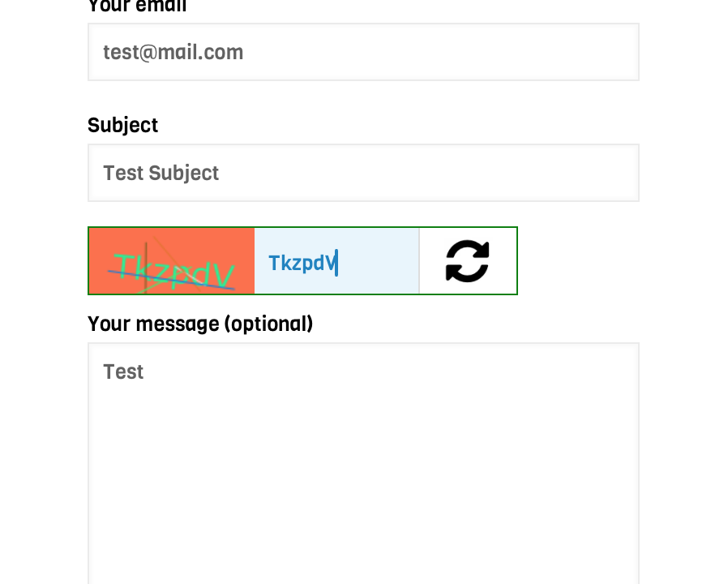The height and width of the screenshot is (584, 728).
Task: Focus the captcha text entry field
Action: pos(336,261)
